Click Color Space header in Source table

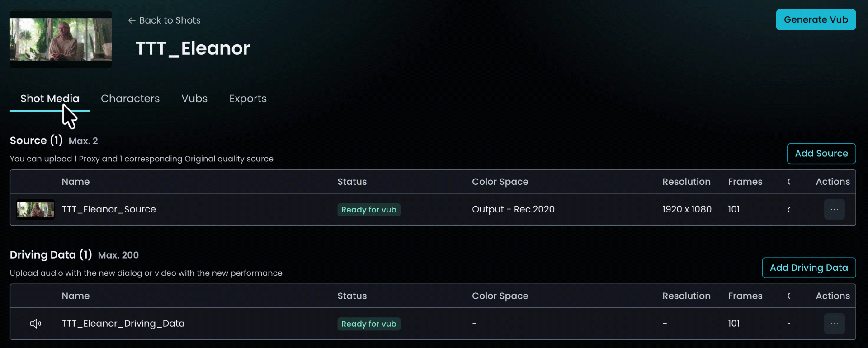point(500,182)
